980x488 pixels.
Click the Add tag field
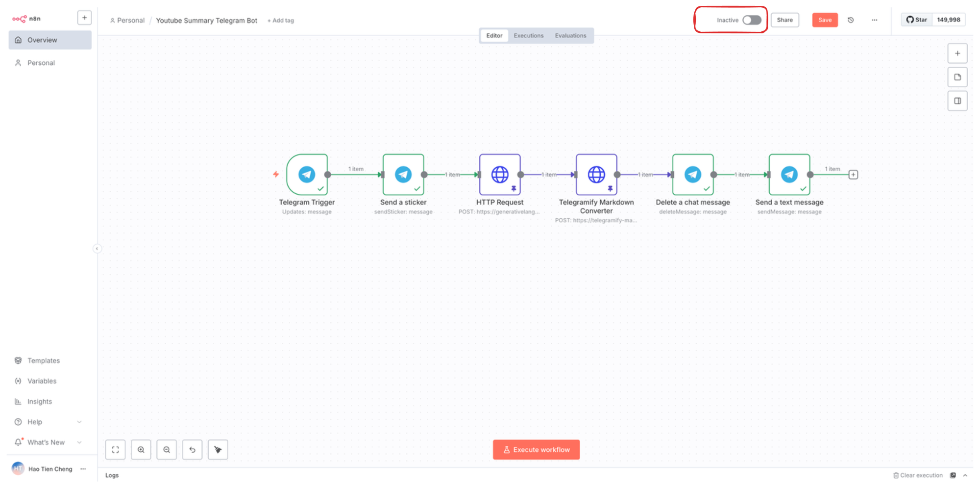[x=281, y=21]
